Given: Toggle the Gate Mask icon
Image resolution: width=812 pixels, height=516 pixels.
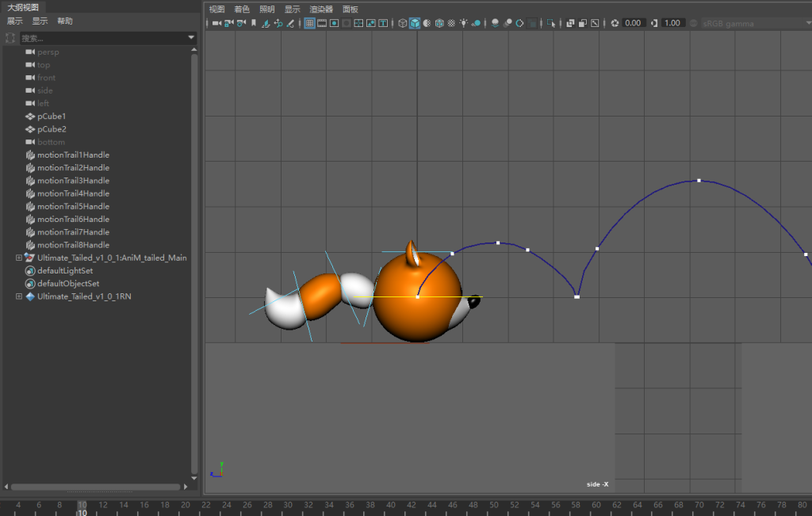Looking at the screenshot, I should click(x=347, y=23).
